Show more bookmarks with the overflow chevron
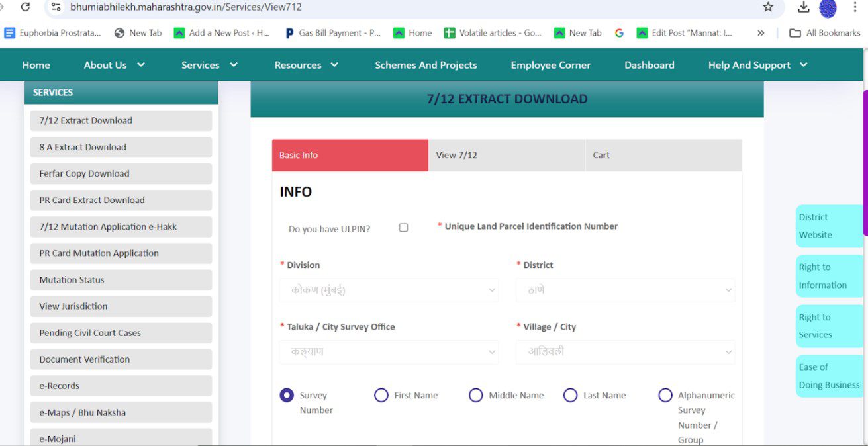The height and width of the screenshot is (446, 868). [x=761, y=32]
